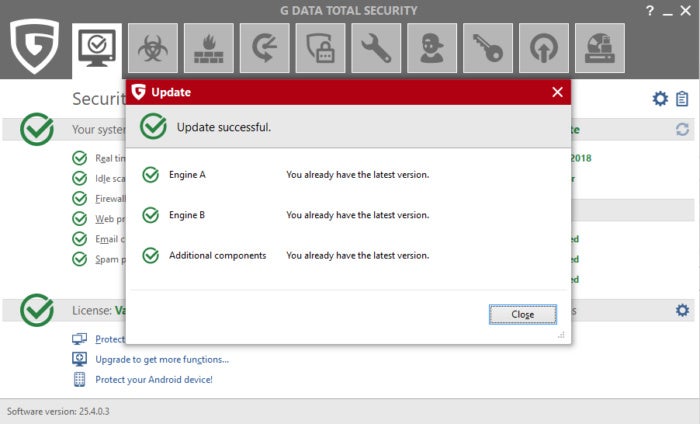Click the large License status check icon
700x424 pixels.
coord(37,310)
